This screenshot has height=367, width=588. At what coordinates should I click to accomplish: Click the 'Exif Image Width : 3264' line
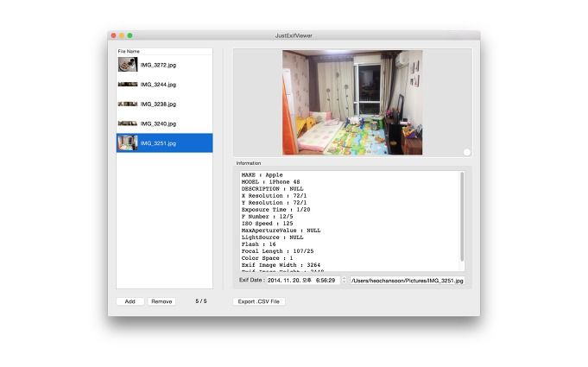coord(281,265)
